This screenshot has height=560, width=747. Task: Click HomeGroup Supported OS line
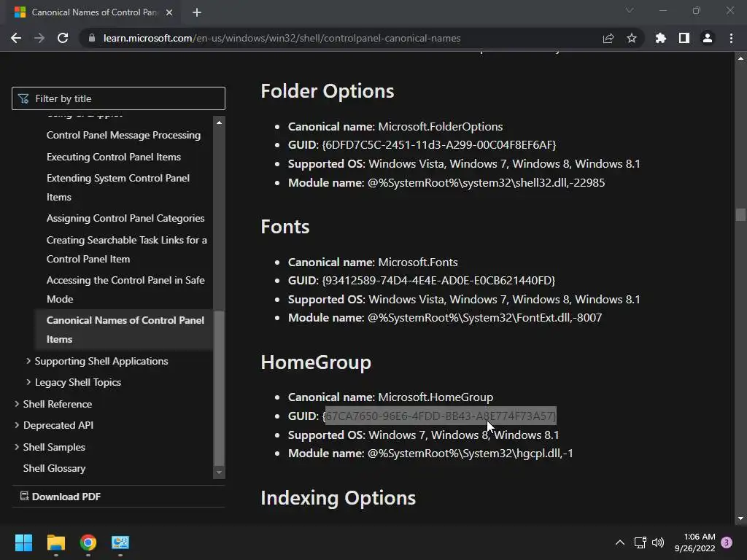point(423,435)
